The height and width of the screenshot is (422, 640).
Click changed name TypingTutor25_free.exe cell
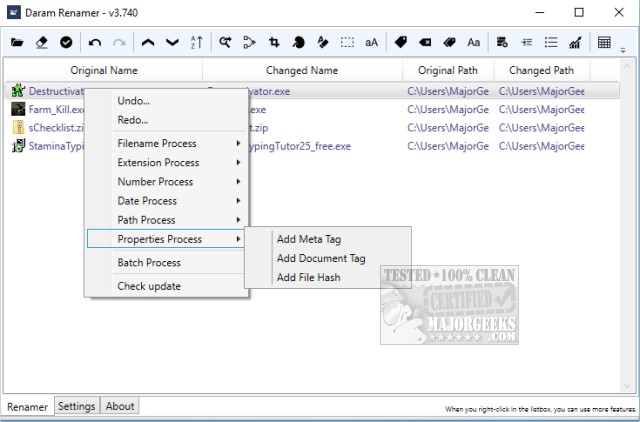300,146
